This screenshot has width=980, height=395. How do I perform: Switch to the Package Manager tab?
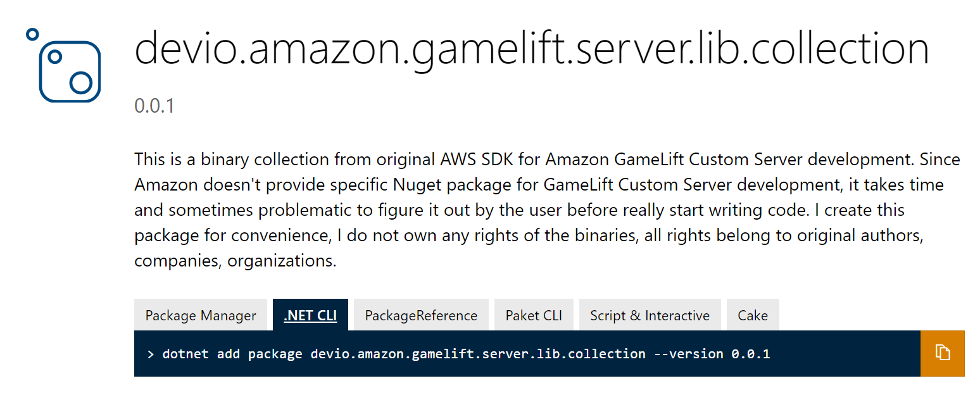click(x=201, y=315)
